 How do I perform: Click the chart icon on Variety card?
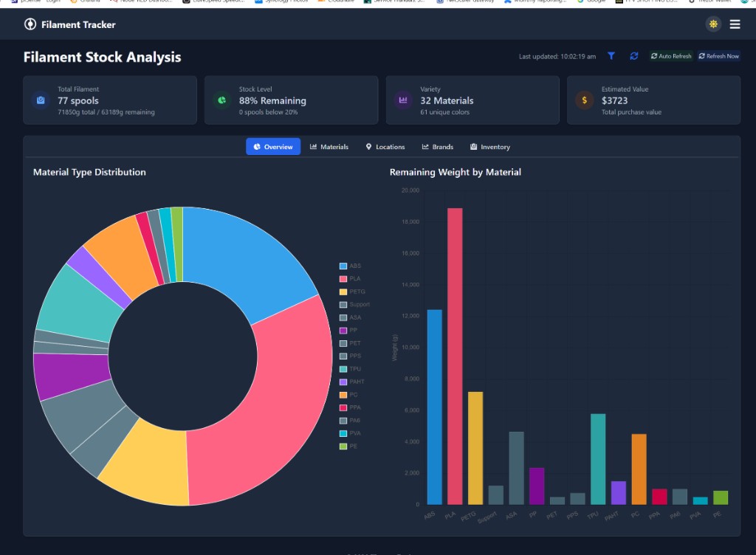[x=403, y=100]
